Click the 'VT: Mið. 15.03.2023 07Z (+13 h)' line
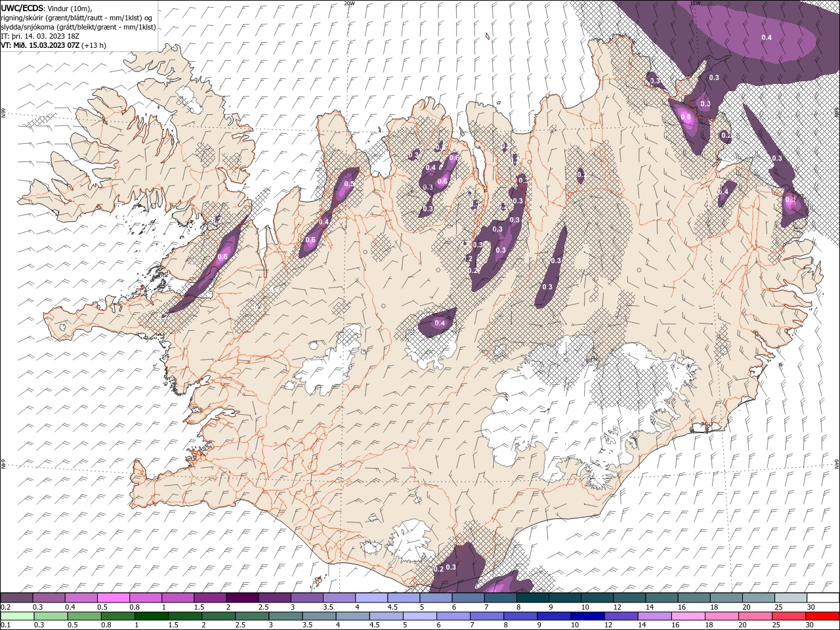This screenshot has height=630, width=840. point(54,45)
